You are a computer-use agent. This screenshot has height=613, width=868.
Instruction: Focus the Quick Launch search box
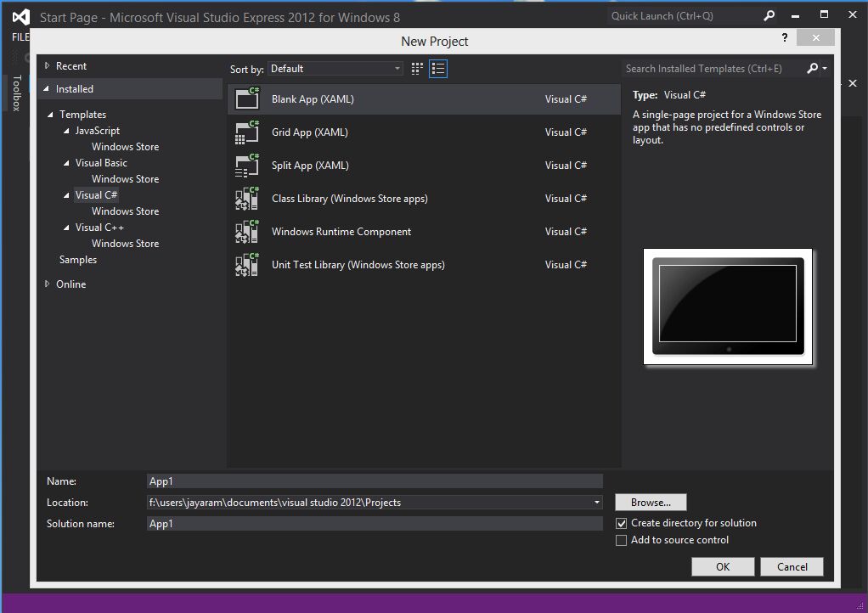(x=684, y=16)
